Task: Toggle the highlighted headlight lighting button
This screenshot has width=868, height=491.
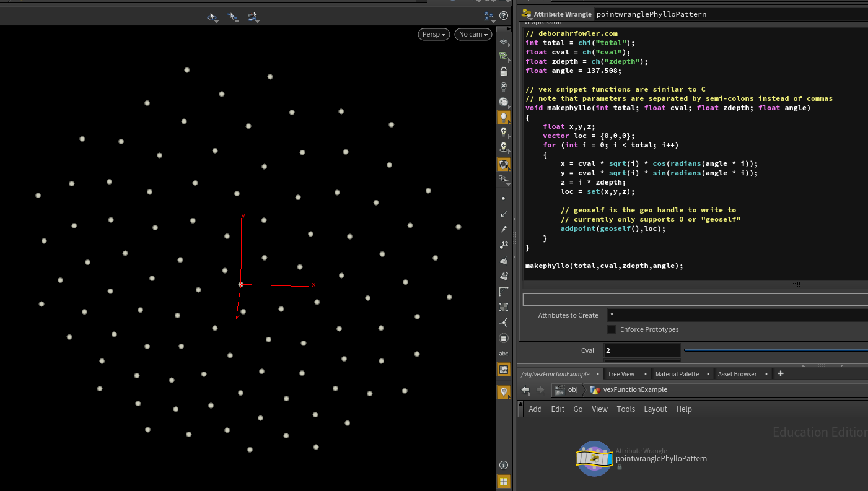Action: click(504, 117)
